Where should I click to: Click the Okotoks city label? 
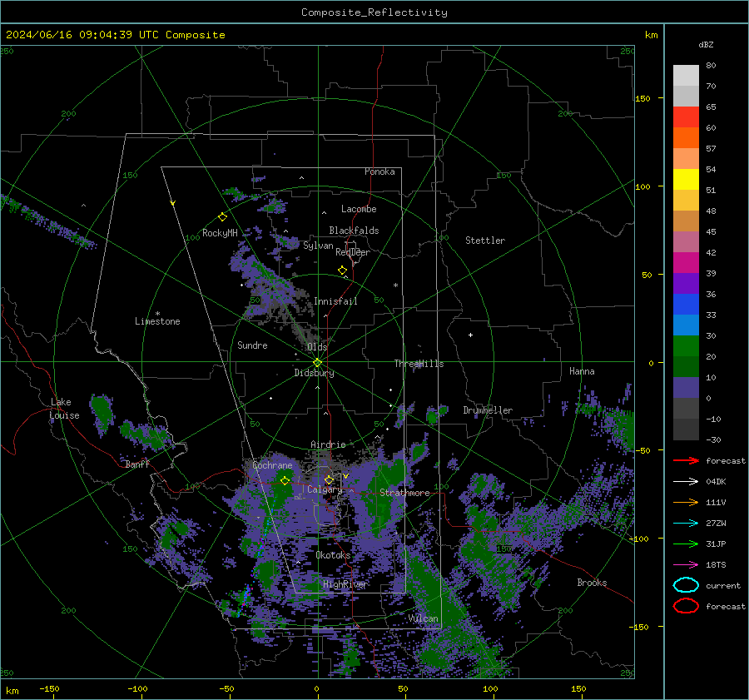tap(333, 555)
